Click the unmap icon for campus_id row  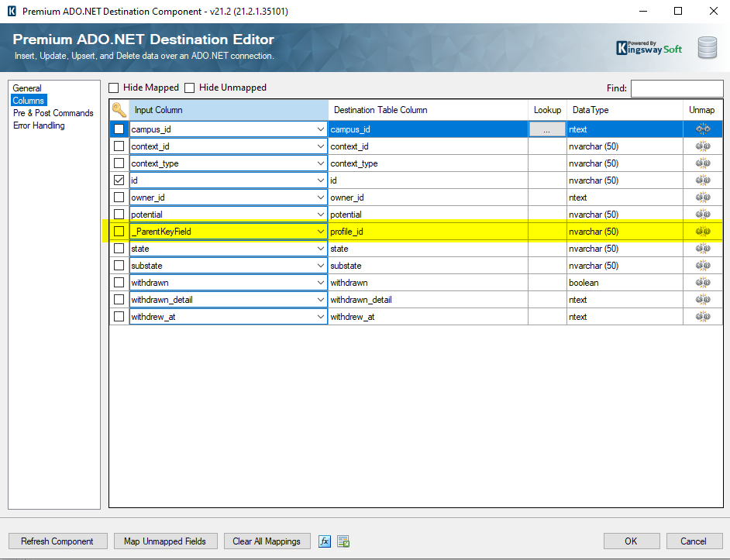(703, 129)
